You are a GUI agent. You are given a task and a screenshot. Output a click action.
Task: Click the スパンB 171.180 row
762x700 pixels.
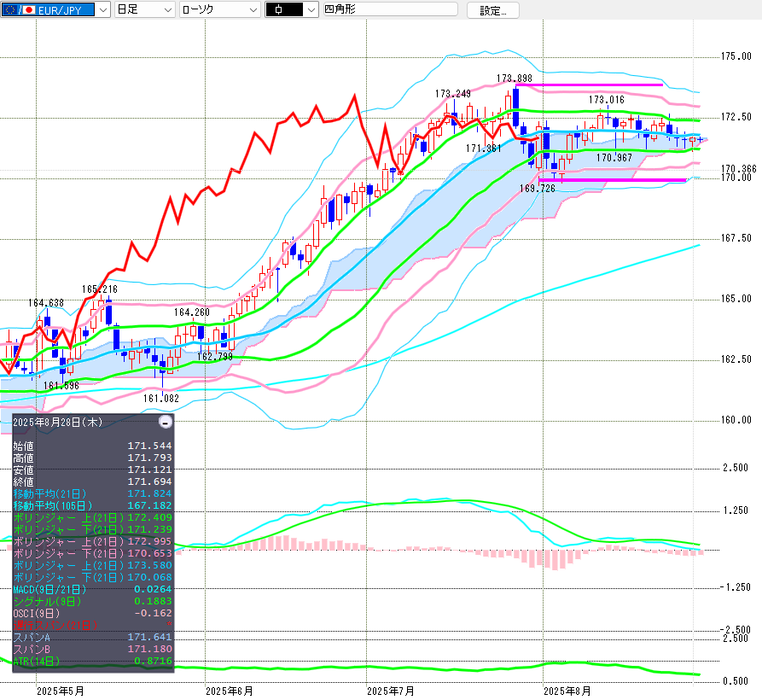point(92,649)
